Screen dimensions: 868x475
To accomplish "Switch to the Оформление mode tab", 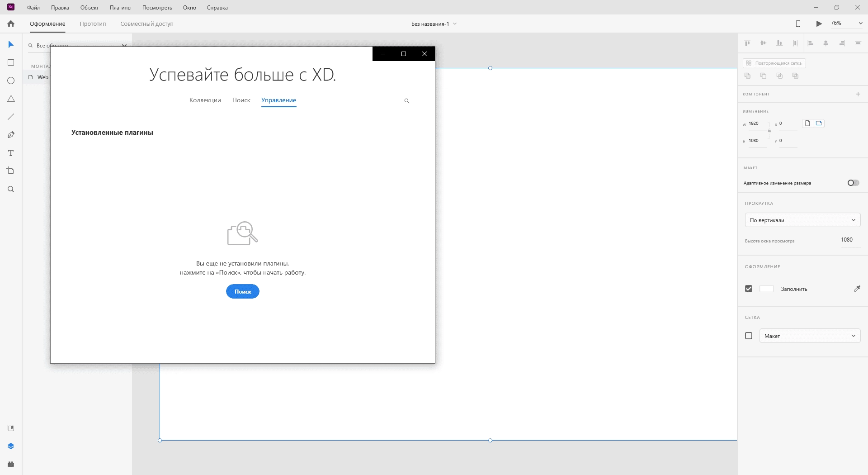I will [x=47, y=24].
